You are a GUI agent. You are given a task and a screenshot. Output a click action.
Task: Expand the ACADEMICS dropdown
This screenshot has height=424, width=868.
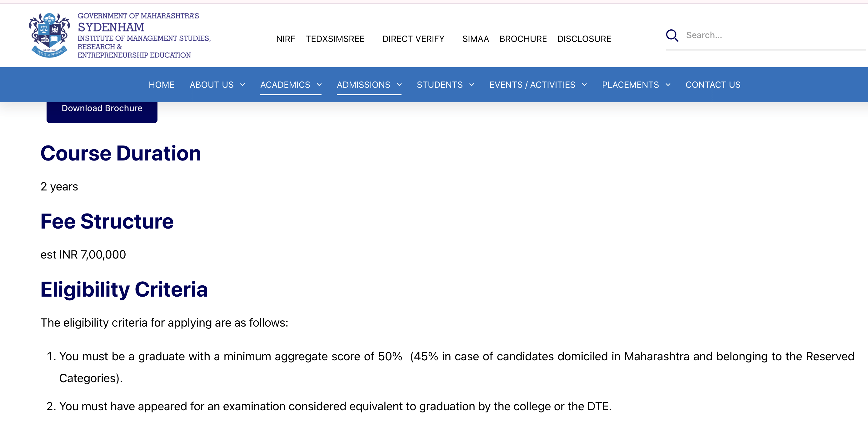pos(291,85)
